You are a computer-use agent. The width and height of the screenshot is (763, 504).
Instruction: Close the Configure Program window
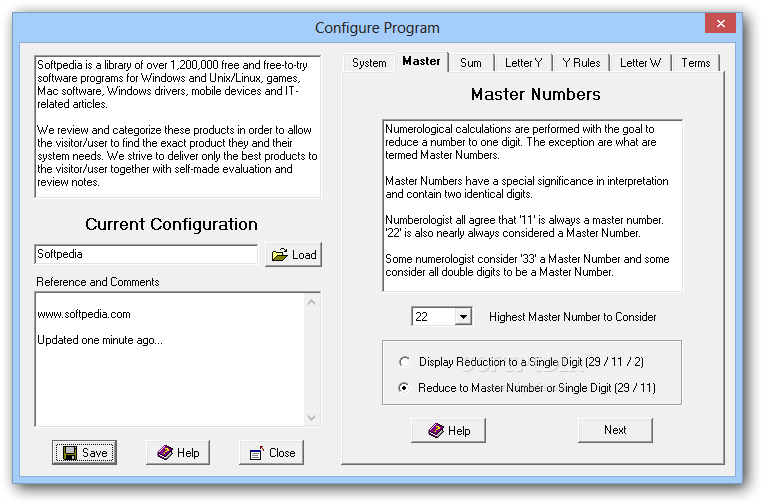click(x=721, y=23)
